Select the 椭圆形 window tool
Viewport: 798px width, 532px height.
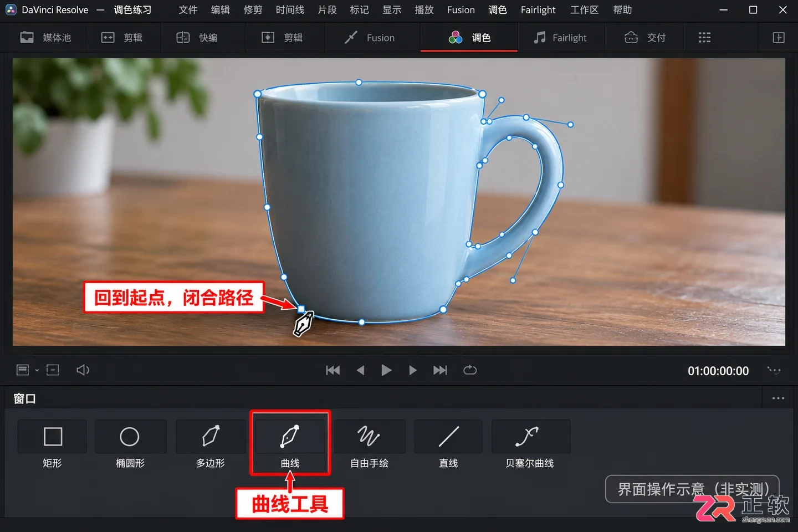pos(130,445)
